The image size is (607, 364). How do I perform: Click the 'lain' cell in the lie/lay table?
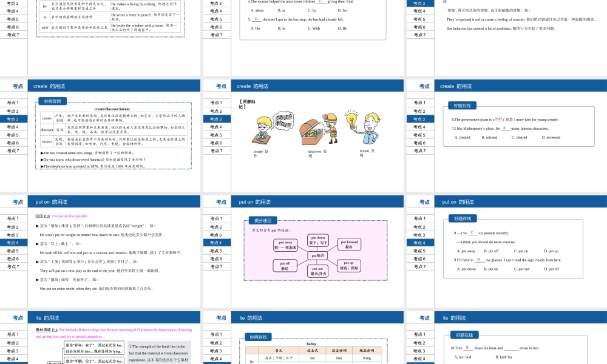click(339, 358)
